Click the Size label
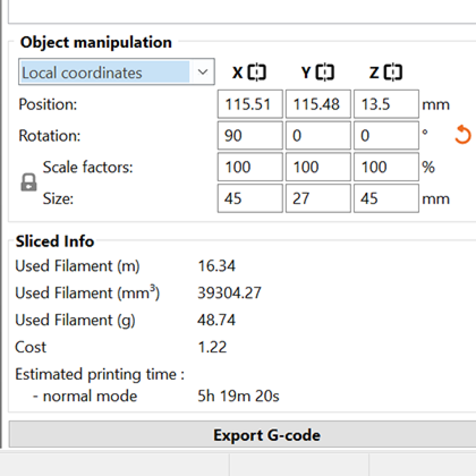 coord(58,199)
